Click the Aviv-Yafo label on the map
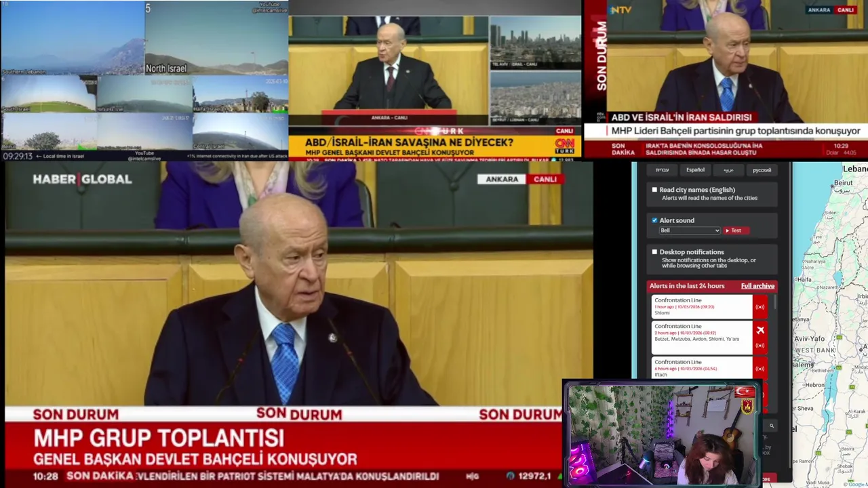The height and width of the screenshot is (488, 868). pos(809,338)
